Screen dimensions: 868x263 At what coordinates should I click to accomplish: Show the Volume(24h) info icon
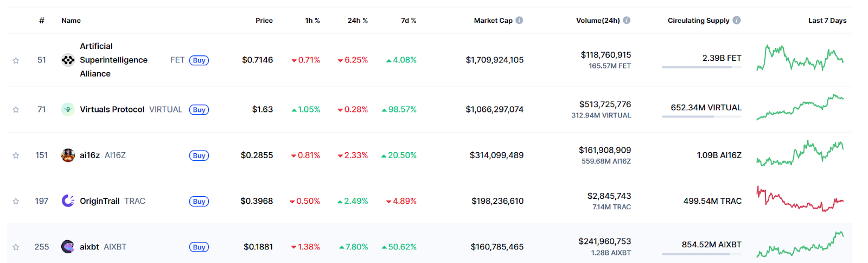point(627,20)
